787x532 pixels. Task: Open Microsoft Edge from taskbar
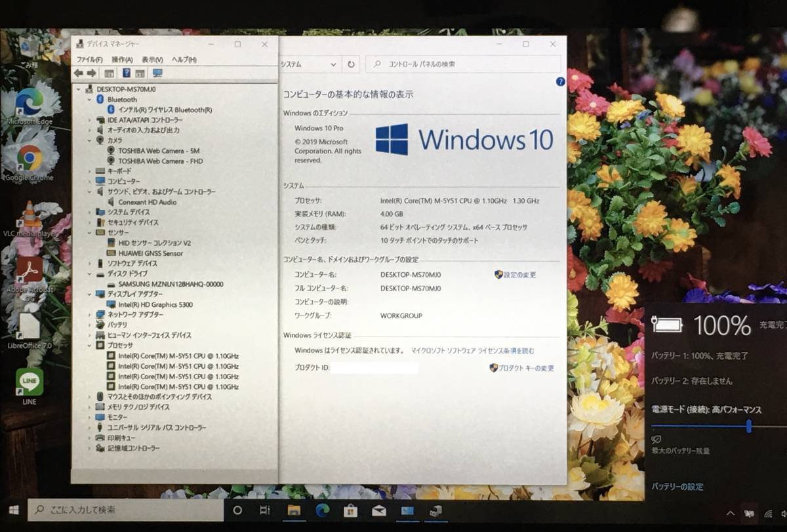[322, 510]
